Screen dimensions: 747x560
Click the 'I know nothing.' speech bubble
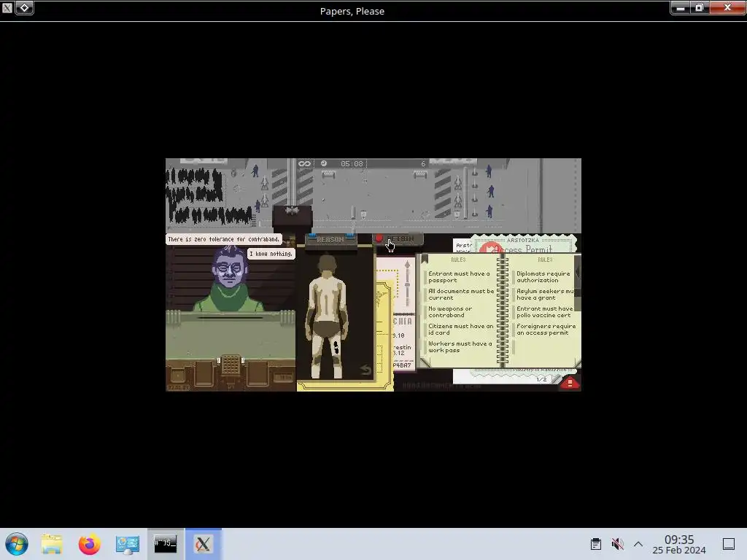tap(271, 254)
